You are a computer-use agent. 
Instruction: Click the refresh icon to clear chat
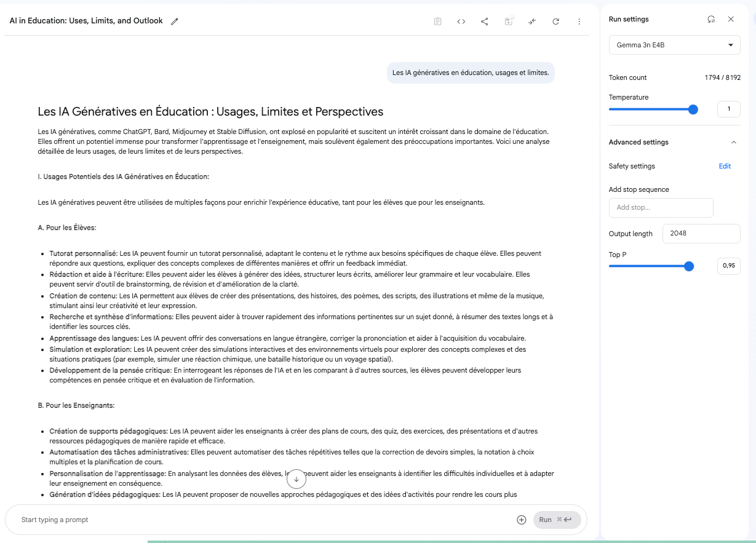(x=556, y=22)
